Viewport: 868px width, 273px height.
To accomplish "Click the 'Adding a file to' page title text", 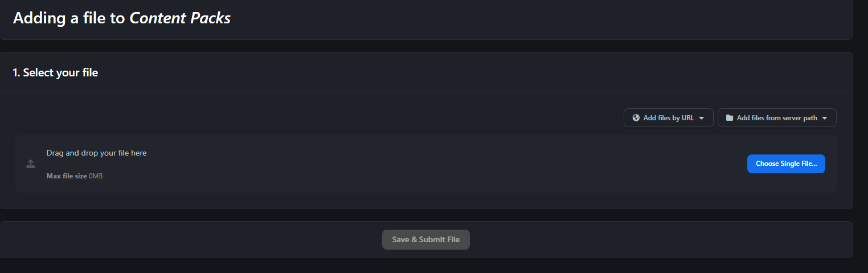I will click(69, 18).
